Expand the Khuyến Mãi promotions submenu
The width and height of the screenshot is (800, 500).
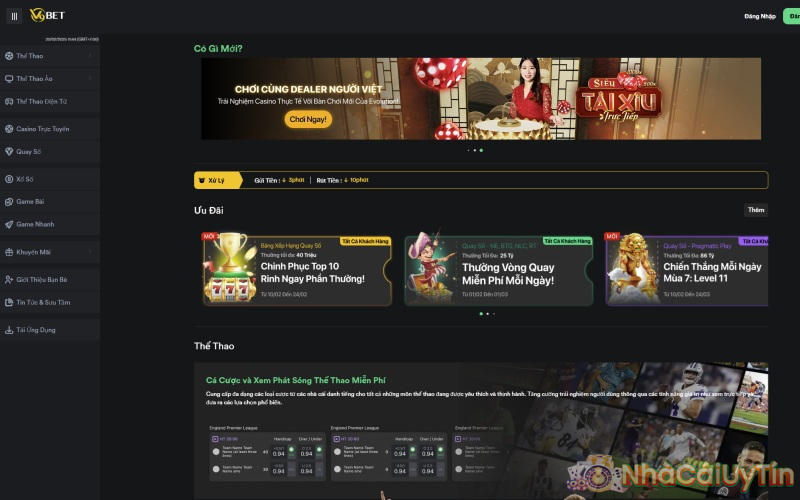90,252
